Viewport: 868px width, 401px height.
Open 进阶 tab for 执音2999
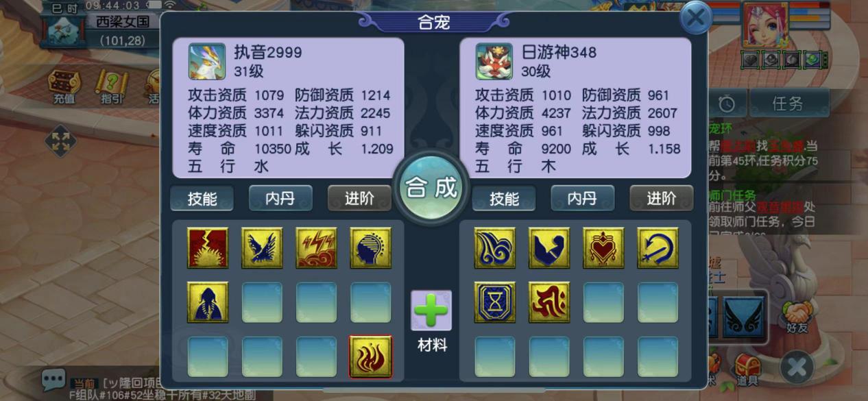pyautogui.click(x=359, y=198)
